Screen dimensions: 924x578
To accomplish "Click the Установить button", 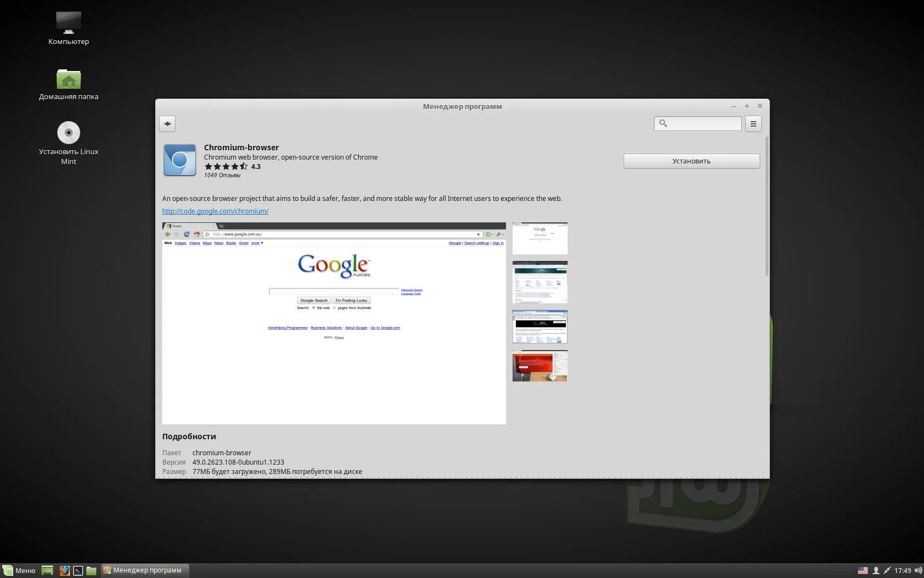I will [691, 161].
